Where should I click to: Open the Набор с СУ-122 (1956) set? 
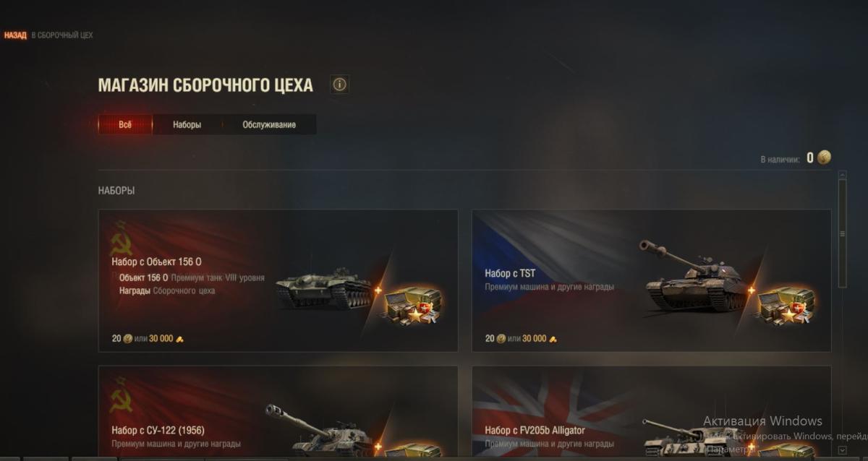(x=278, y=413)
